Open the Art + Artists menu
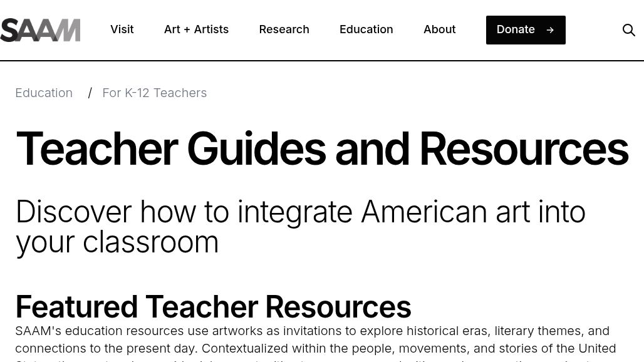This screenshot has height=362, width=644. click(x=196, y=29)
